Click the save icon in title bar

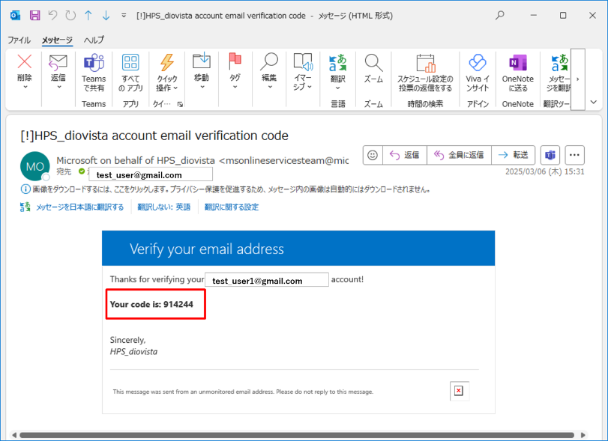(x=35, y=17)
